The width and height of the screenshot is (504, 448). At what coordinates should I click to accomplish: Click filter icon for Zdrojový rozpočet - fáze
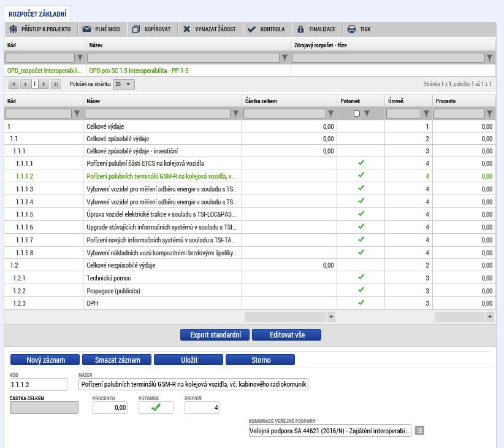tap(489, 58)
